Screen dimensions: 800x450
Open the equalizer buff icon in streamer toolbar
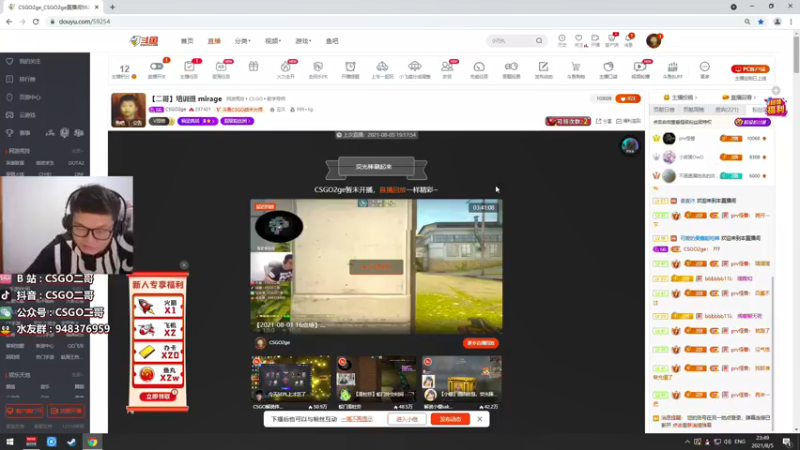[x=672, y=67]
